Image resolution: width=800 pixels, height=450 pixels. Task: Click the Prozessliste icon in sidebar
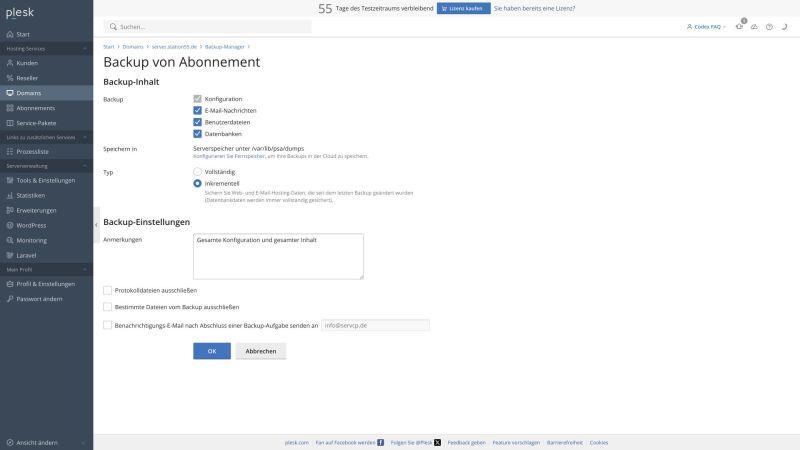click(10, 152)
